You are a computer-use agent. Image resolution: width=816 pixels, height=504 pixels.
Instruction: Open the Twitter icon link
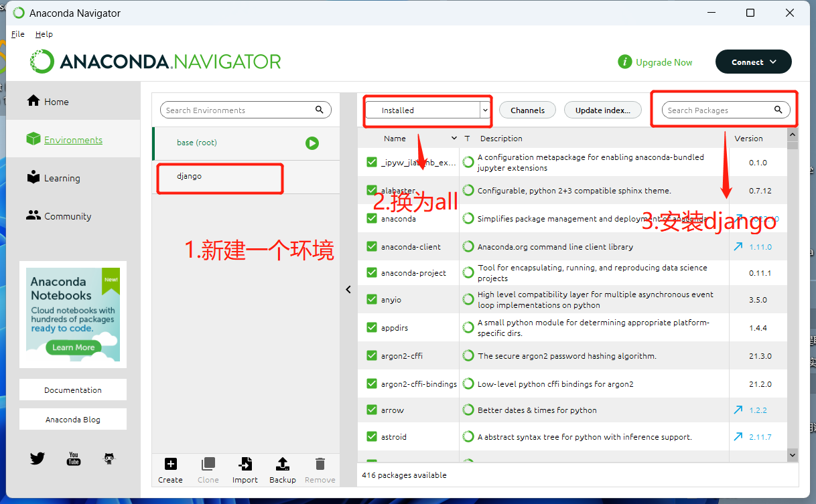38,458
